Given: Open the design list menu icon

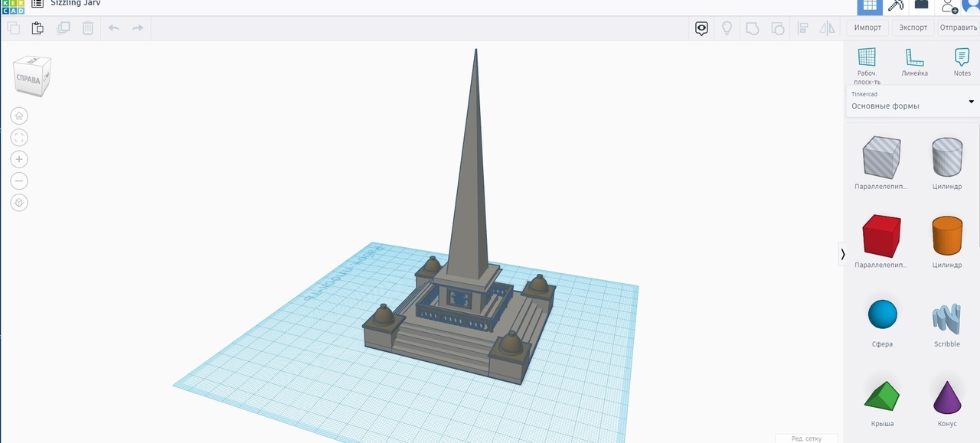Looking at the screenshot, I should (37, 4).
